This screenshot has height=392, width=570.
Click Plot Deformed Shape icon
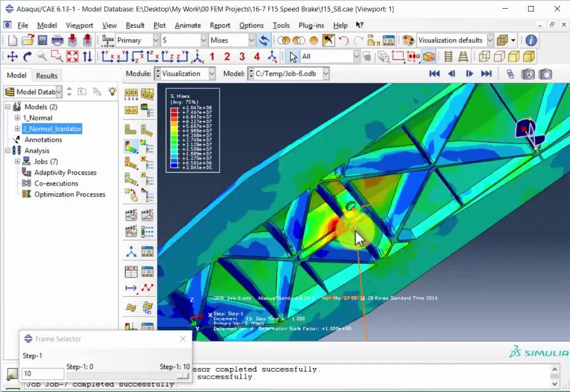pyautogui.click(x=147, y=130)
